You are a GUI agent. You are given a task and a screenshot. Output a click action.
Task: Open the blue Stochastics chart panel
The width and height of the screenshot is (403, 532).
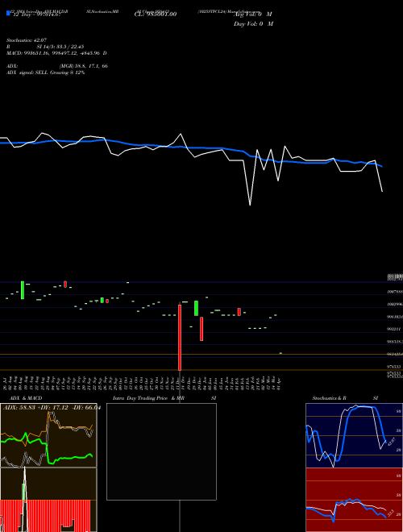point(354,435)
